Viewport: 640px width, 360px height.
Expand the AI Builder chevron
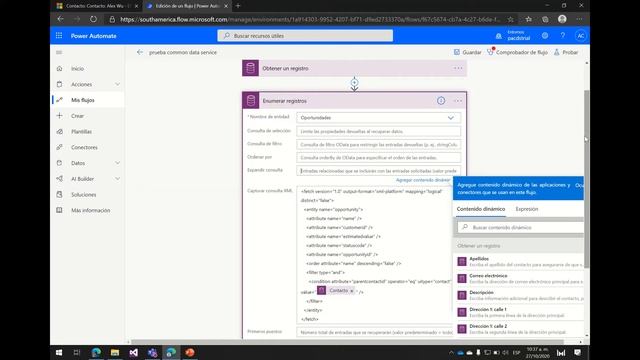click(x=118, y=179)
